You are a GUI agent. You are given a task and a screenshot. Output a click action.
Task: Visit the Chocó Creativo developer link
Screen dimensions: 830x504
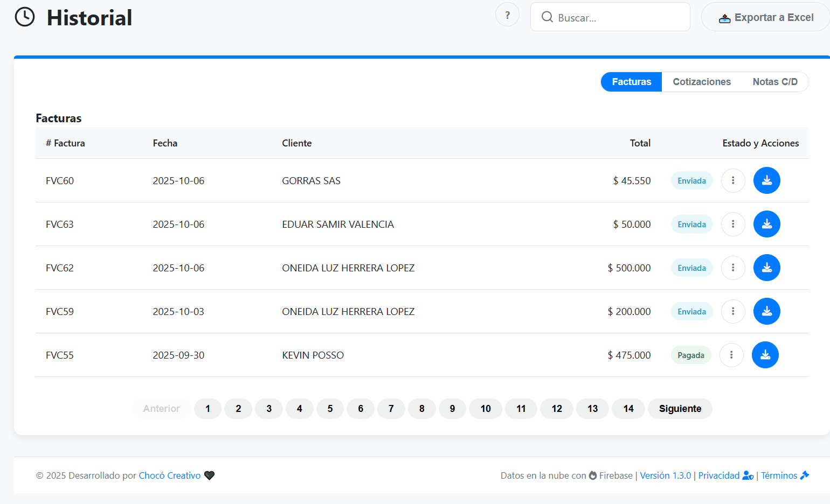(x=169, y=475)
